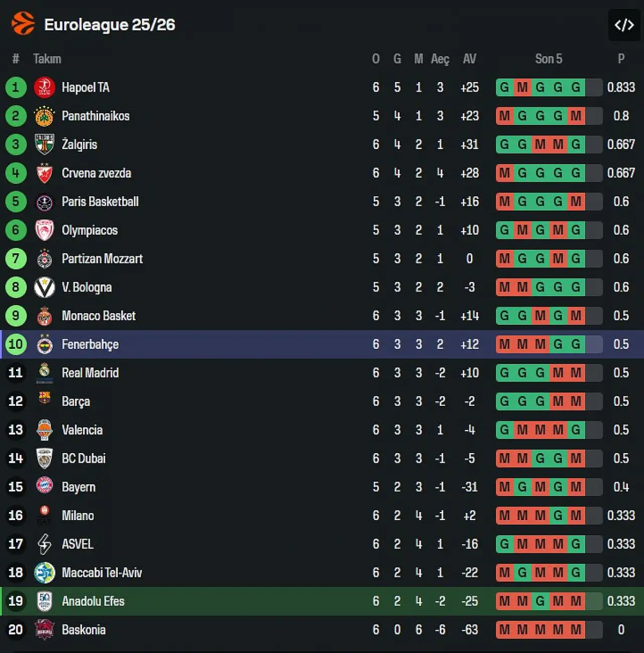Click the embed code icon
644x653 pixels.
[624, 25]
